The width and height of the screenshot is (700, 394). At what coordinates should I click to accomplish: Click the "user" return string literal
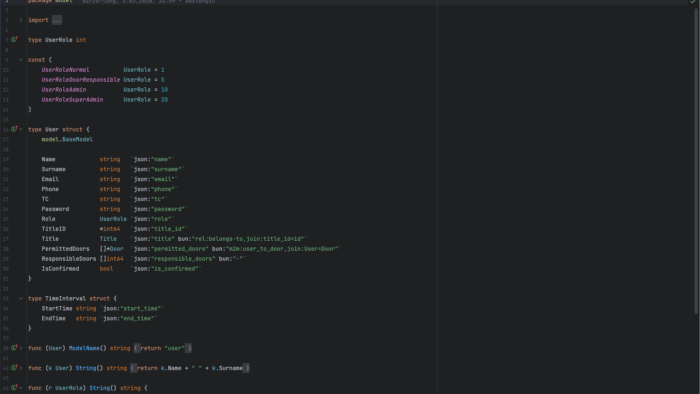[x=175, y=348]
